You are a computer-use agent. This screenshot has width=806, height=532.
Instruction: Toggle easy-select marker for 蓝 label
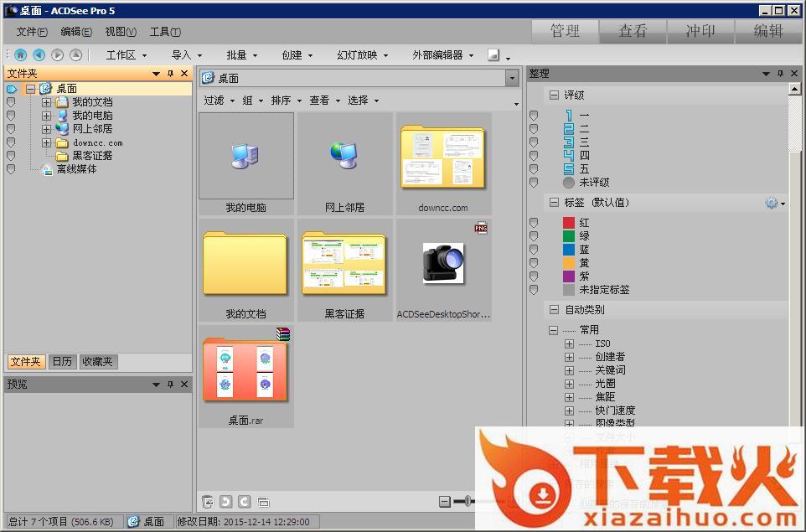(534, 249)
